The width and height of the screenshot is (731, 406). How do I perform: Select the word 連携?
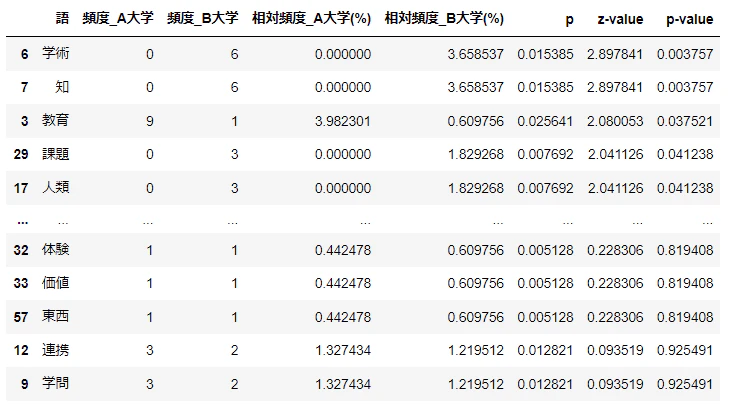click(x=55, y=350)
